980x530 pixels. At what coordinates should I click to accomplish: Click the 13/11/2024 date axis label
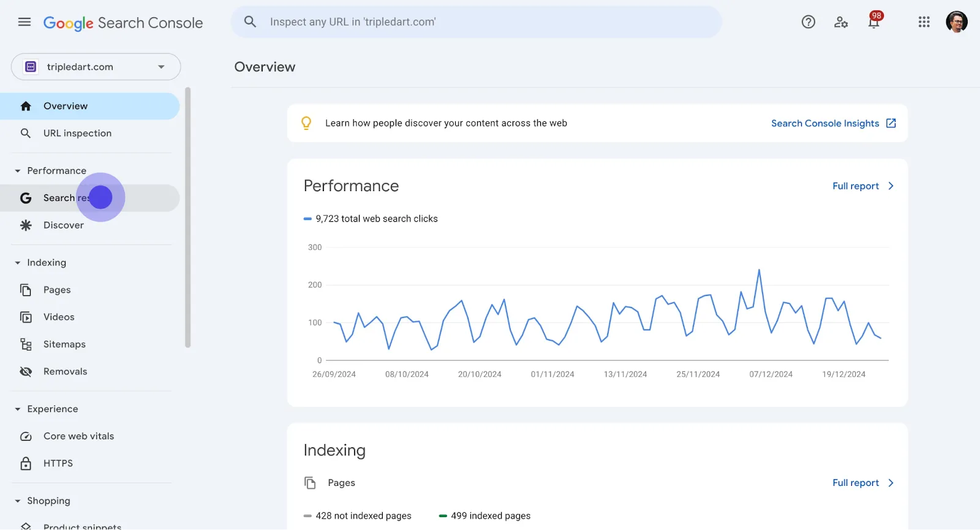coord(625,374)
